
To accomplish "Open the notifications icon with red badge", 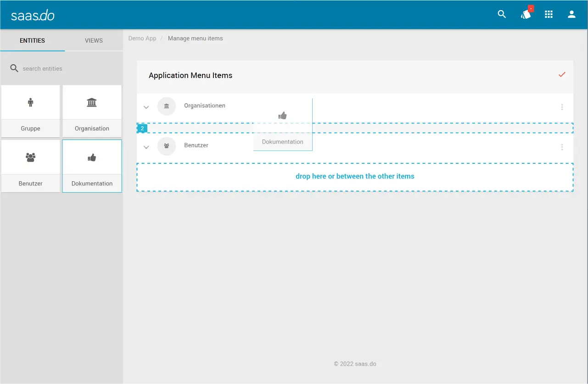I will pyautogui.click(x=526, y=14).
